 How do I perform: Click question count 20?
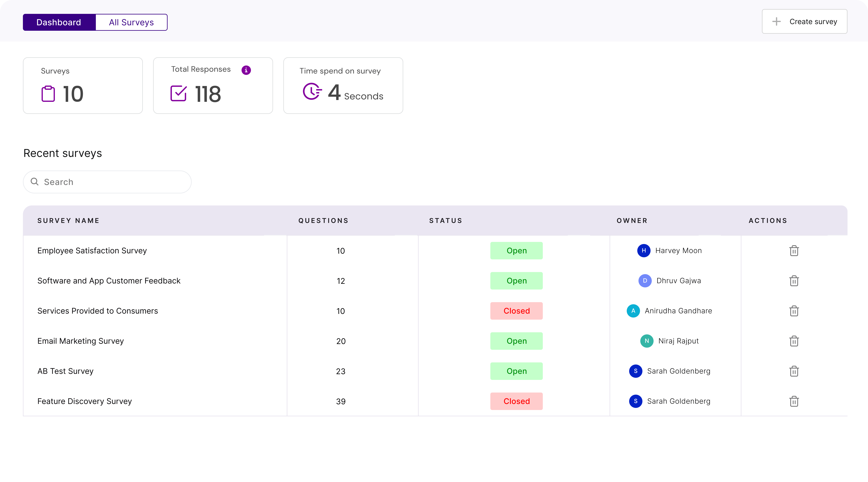[341, 341]
